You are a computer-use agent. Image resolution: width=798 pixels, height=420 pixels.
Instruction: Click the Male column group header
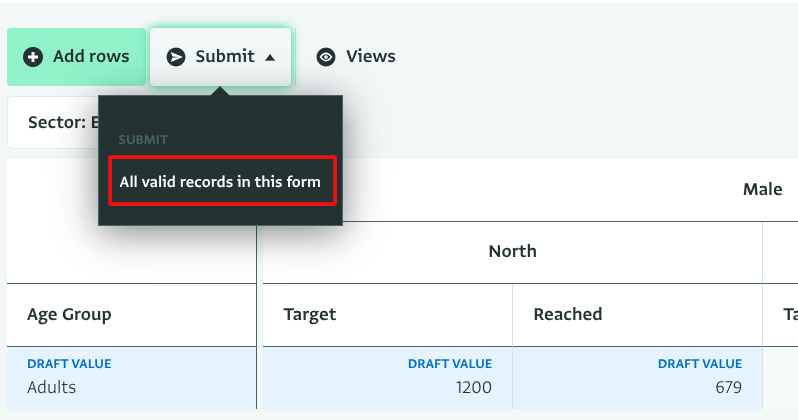pyautogui.click(x=762, y=189)
